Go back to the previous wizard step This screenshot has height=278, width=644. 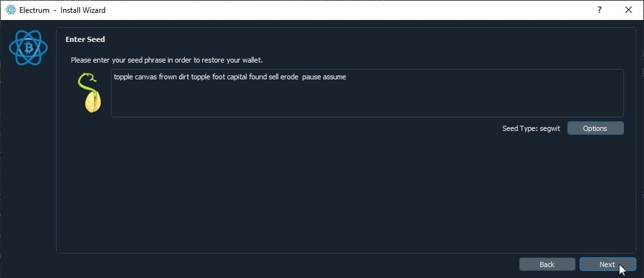pos(547,264)
